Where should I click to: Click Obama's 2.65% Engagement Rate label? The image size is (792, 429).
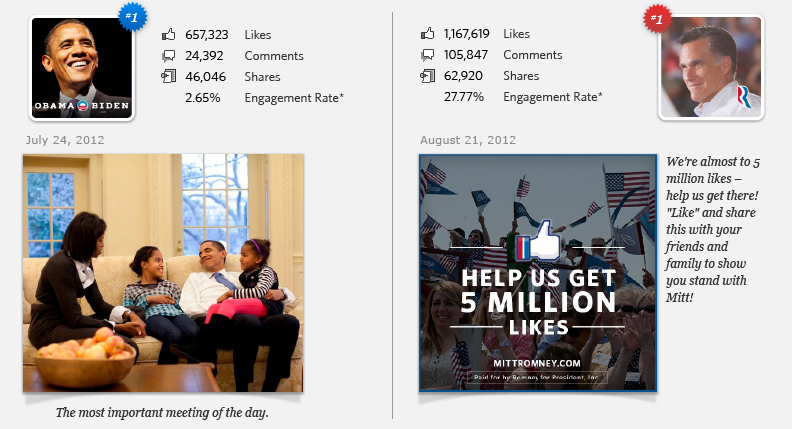pyautogui.click(x=294, y=97)
